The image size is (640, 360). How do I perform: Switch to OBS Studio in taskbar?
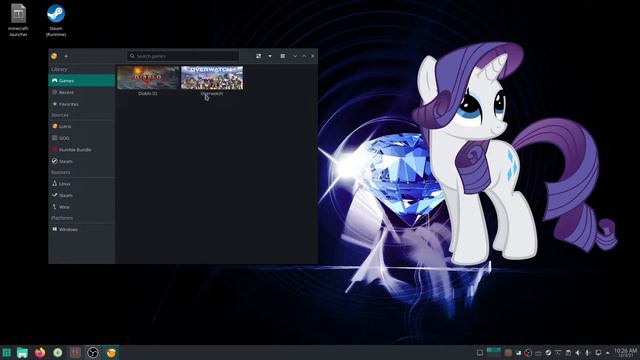(93, 353)
